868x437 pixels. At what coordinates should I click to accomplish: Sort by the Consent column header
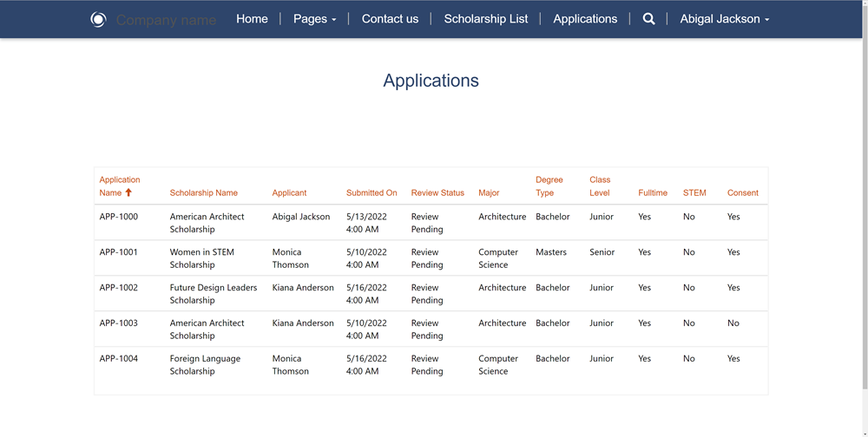[x=742, y=192]
